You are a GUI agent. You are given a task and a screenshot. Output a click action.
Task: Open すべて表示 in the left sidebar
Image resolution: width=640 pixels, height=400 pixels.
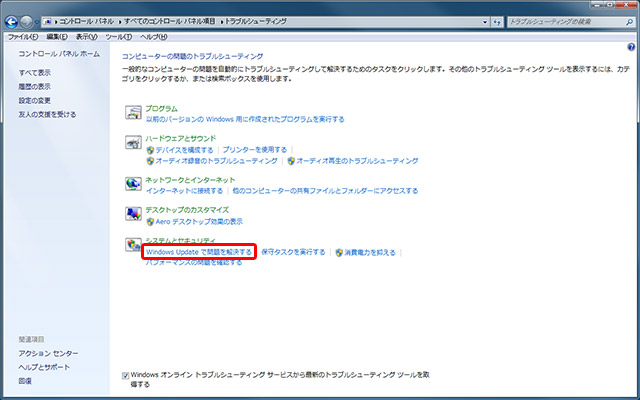(34, 73)
